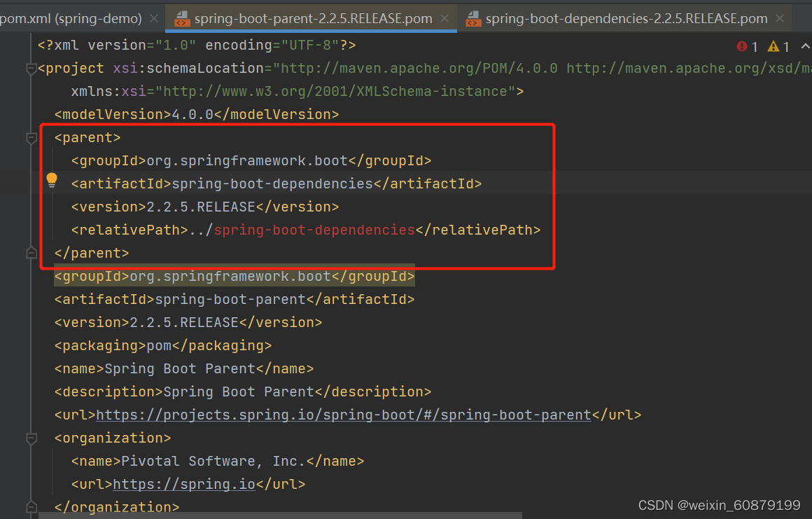Collapse the organization block via gutter fold arrow

[x=31, y=438]
